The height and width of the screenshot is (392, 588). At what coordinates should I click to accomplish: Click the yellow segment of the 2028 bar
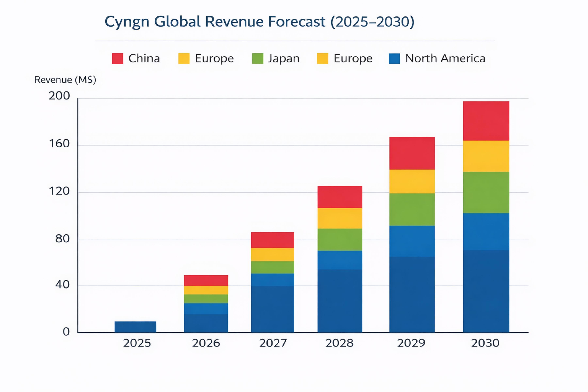(340, 218)
